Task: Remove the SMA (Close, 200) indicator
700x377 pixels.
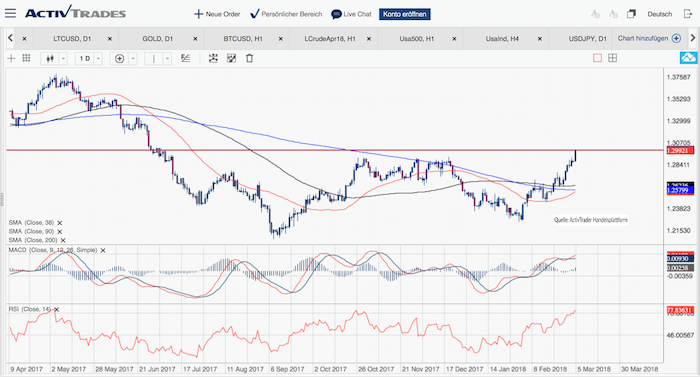Action: [63, 240]
